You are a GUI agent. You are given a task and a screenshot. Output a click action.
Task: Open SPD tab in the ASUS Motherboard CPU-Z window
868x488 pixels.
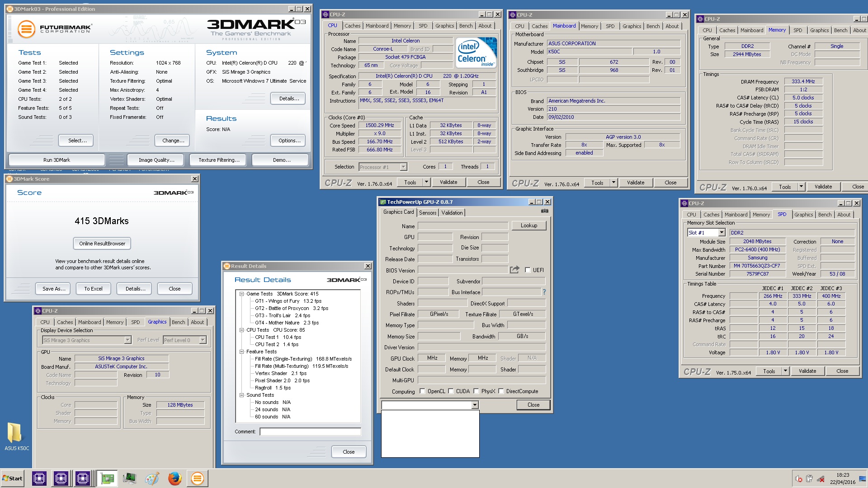point(610,26)
